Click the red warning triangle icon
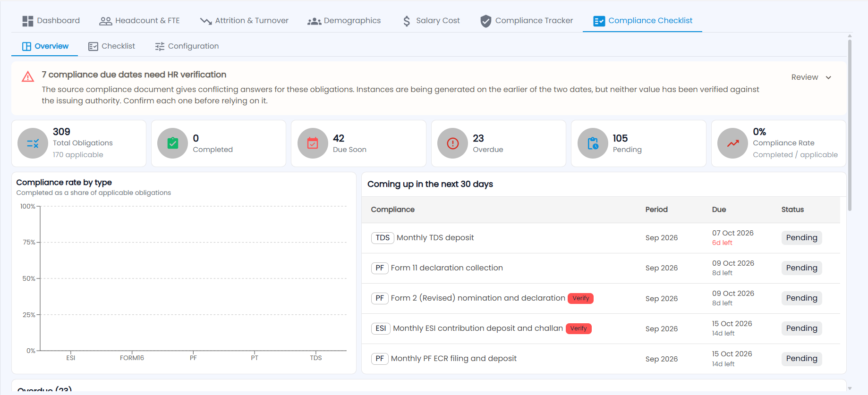The width and height of the screenshot is (868, 395). point(28,76)
